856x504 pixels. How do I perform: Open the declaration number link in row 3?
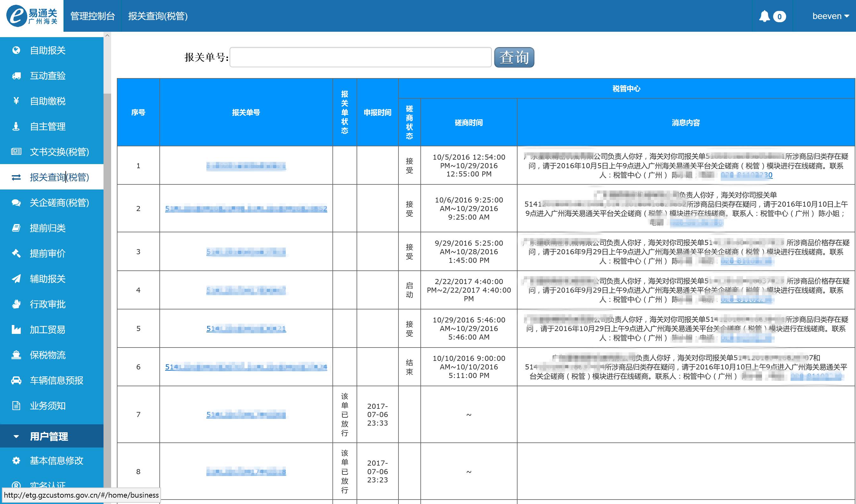point(246,252)
